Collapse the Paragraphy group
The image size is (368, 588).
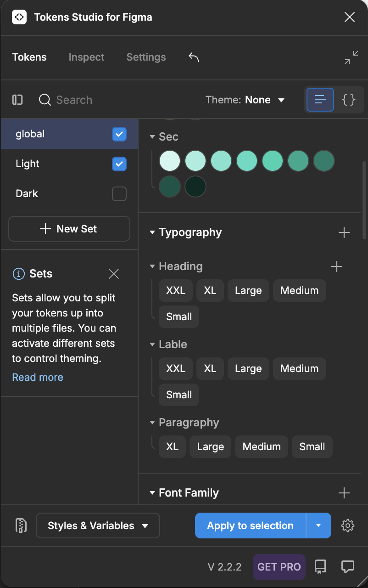152,423
